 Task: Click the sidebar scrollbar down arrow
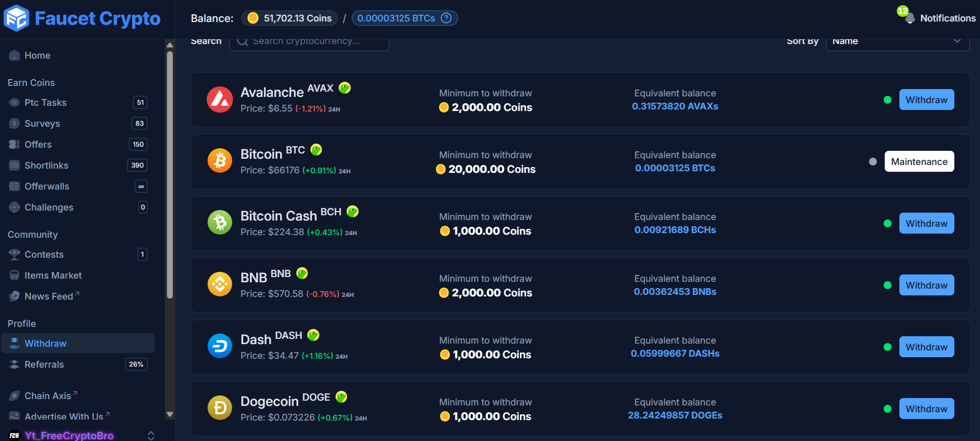170,414
